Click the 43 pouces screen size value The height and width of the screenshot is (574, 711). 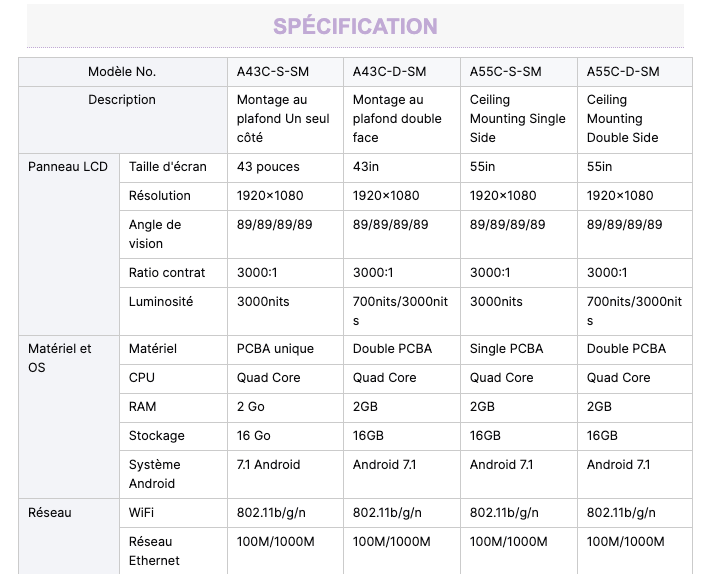(x=268, y=167)
